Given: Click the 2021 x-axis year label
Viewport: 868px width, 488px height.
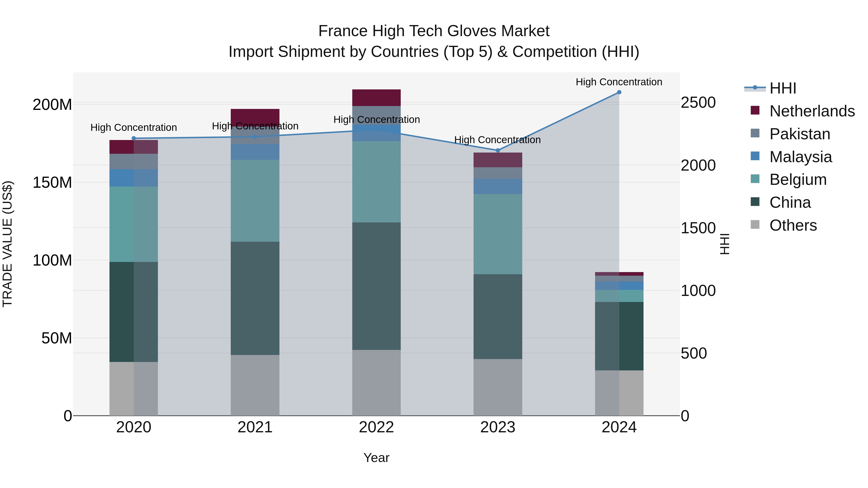Looking at the screenshot, I should (255, 428).
